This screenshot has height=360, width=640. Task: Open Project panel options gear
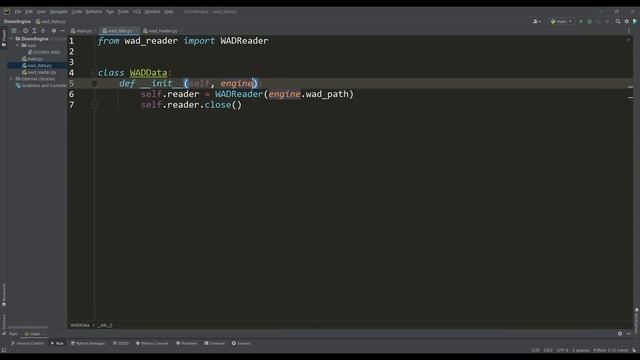tap(54, 31)
